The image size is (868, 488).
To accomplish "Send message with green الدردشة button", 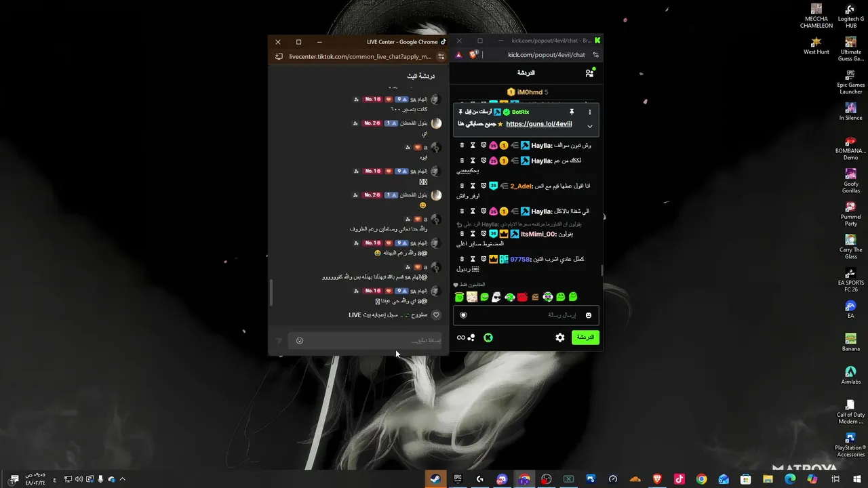I will click(585, 337).
